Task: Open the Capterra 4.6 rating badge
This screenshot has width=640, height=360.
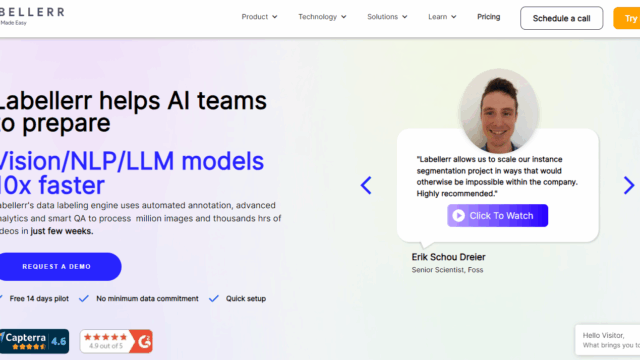Action: [x=34, y=341]
